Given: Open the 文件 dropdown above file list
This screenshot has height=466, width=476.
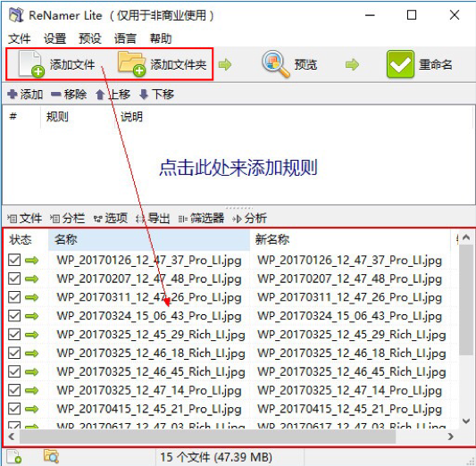Looking at the screenshot, I should (x=24, y=218).
